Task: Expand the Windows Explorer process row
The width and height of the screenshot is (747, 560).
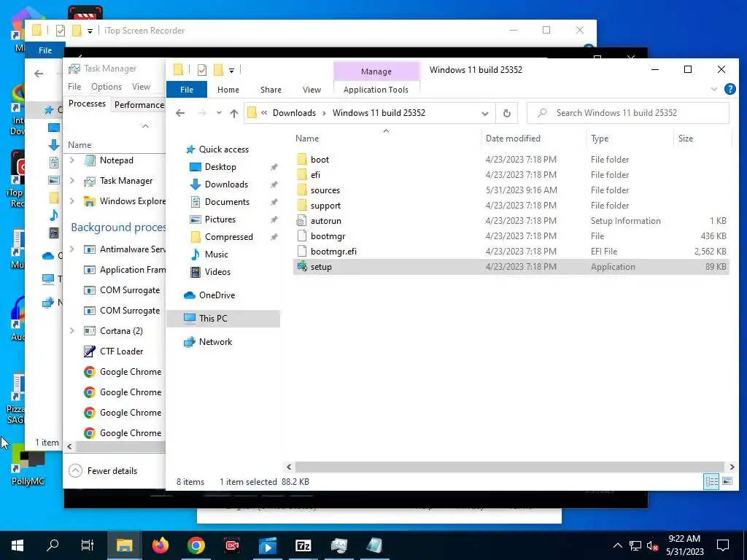Action: (72, 201)
